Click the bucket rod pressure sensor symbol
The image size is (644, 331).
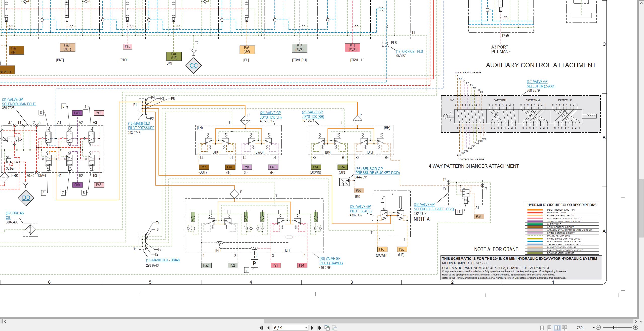[344, 182]
